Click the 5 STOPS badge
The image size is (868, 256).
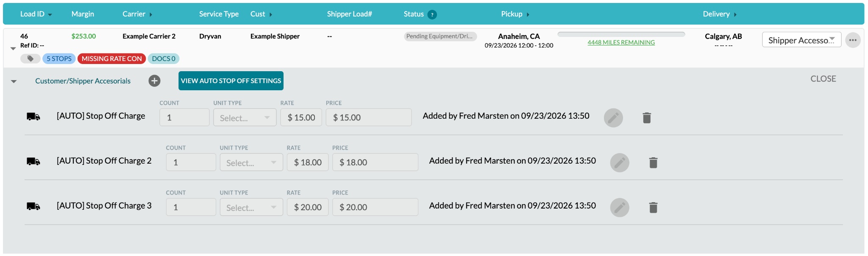pyautogui.click(x=59, y=58)
